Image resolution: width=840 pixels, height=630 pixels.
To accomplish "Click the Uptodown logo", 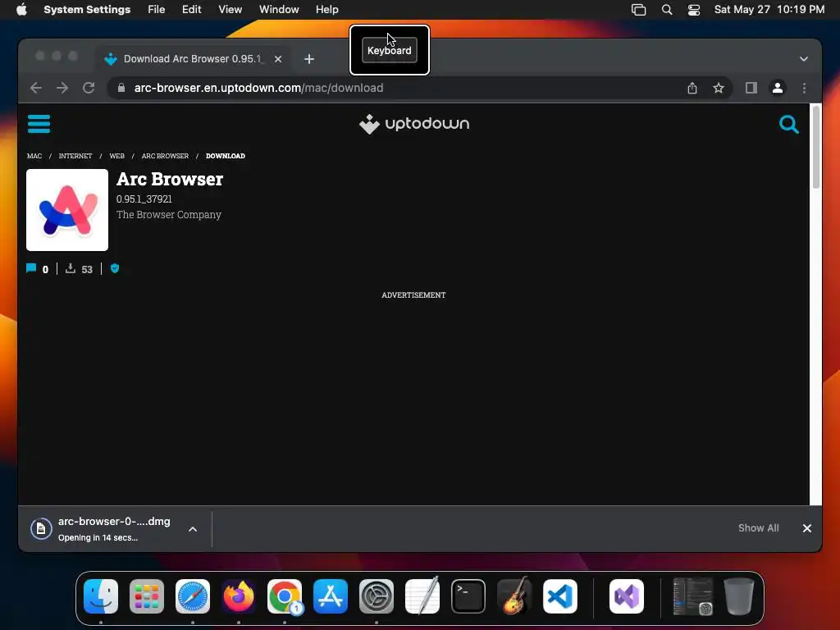I will tap(414, 124).
